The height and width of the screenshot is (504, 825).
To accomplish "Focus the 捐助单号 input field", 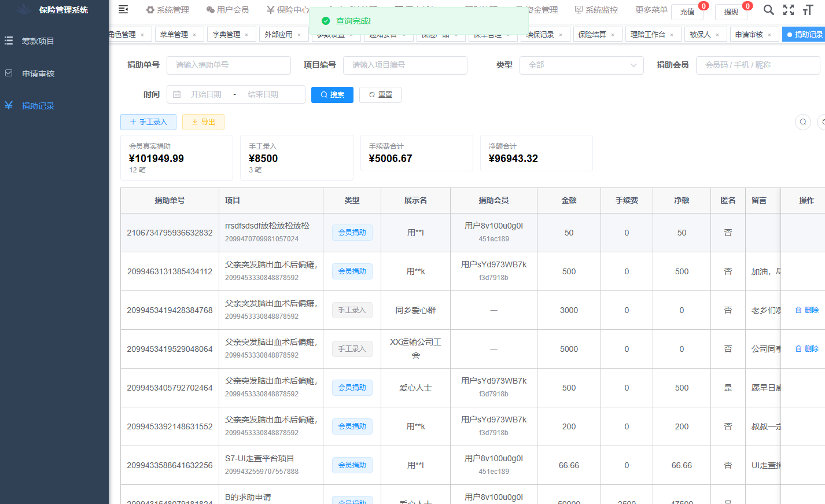I will click(229, 65).
